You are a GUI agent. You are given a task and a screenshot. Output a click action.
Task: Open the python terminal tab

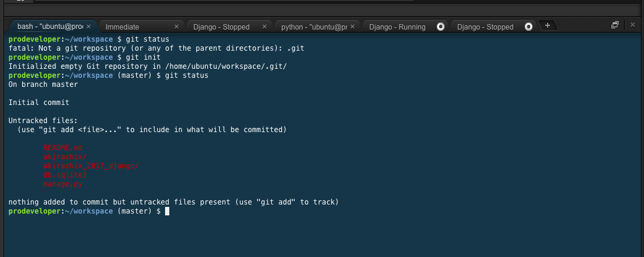point(313,27)
